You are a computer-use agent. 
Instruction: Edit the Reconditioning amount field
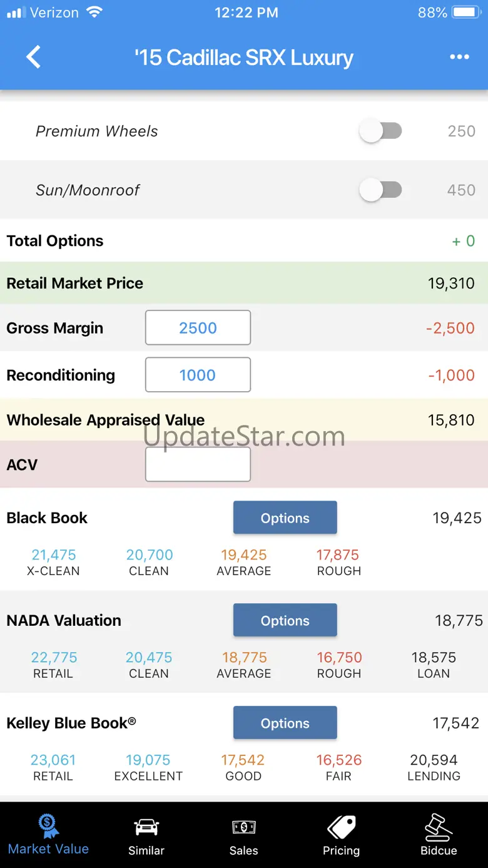[x=198, y=375]
